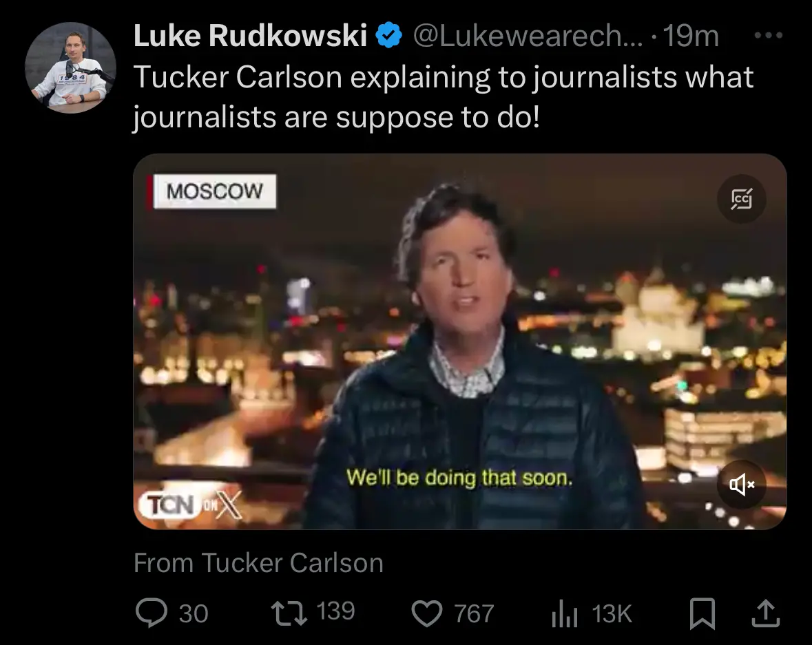Image resolution: width=812 pixels, height=645 pixels.
Task: Open the three-dot more options menu
Action: (x=769, y=36)
